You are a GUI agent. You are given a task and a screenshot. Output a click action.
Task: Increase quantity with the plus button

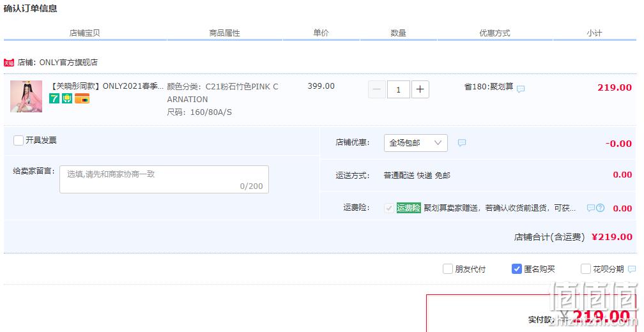point(420,89)
